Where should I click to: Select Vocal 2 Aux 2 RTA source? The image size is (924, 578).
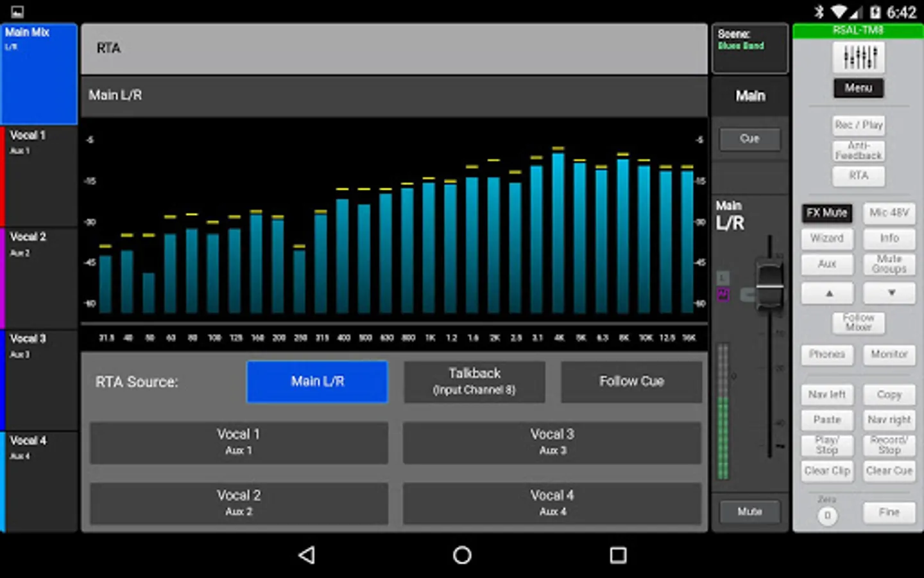239,504
